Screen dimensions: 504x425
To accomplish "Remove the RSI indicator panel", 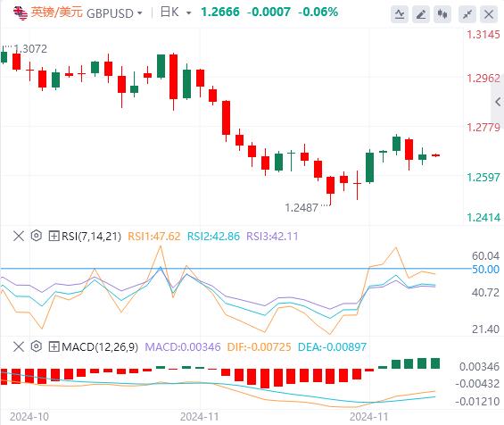I will (19, 236).
